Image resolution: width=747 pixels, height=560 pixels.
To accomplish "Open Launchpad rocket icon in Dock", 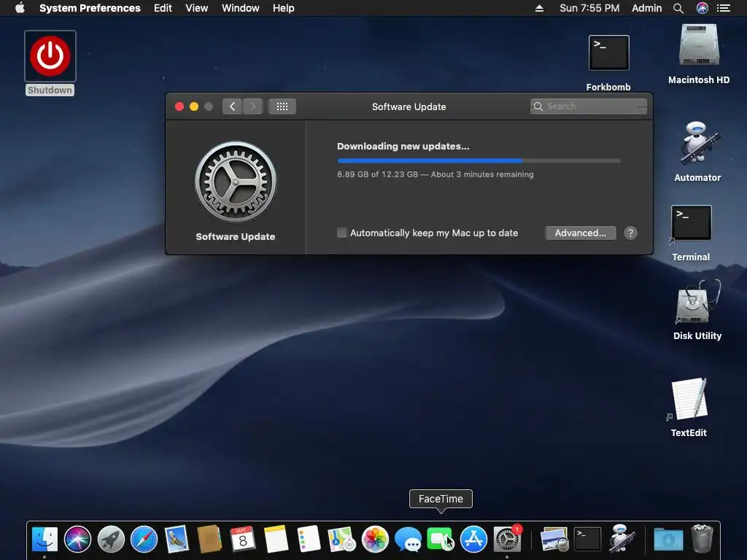I will point(111,539).
